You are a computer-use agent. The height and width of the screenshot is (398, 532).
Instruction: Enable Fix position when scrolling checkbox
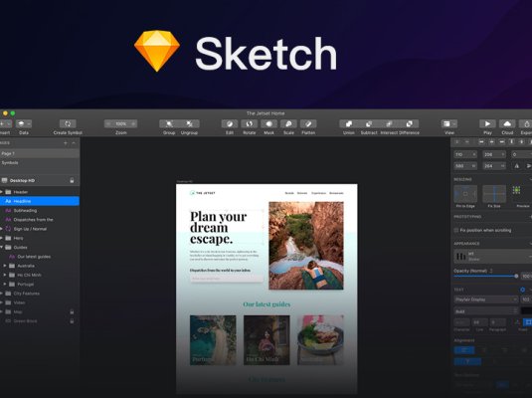(x=456, y=230)
